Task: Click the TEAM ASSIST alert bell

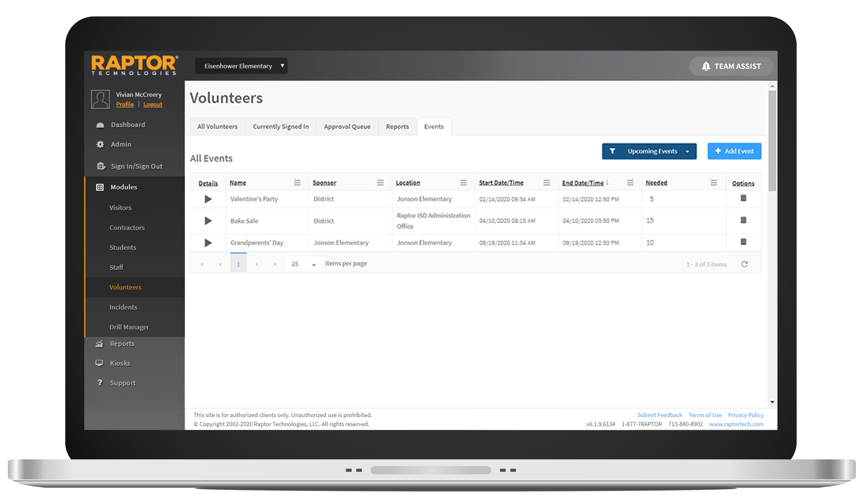Action: [x=706, y=66]
